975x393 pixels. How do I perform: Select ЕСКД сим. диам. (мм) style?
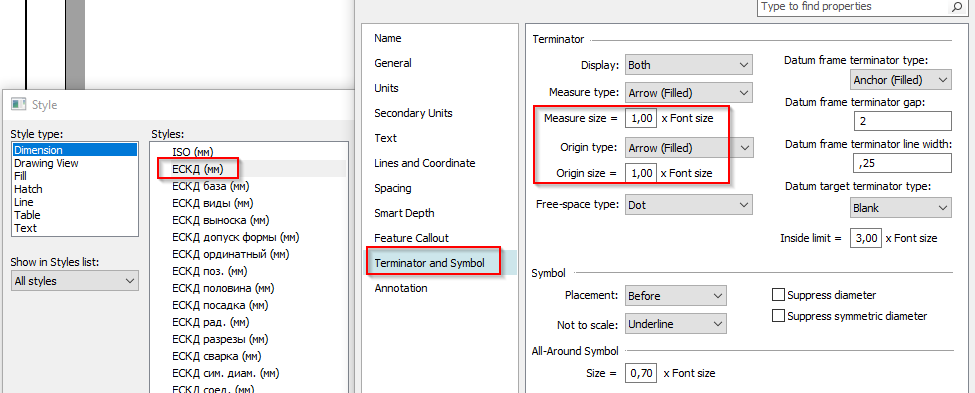pyautogui.click(x=226, y=373)
